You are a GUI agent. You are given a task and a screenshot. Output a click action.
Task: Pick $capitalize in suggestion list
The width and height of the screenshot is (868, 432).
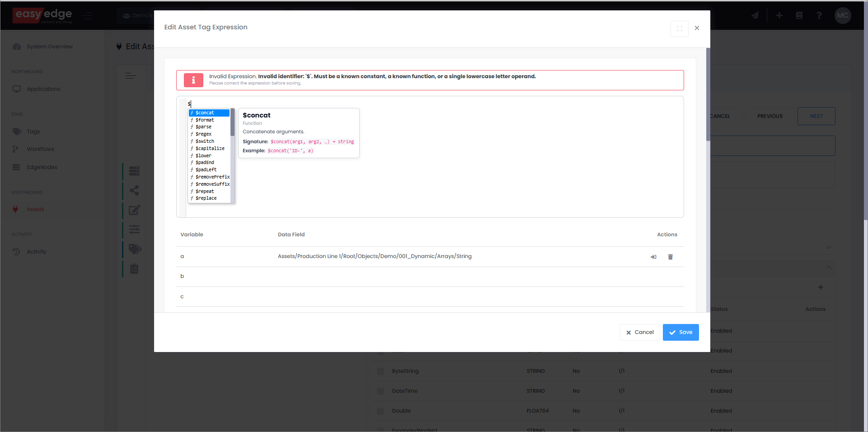click(x=210, y=149)
